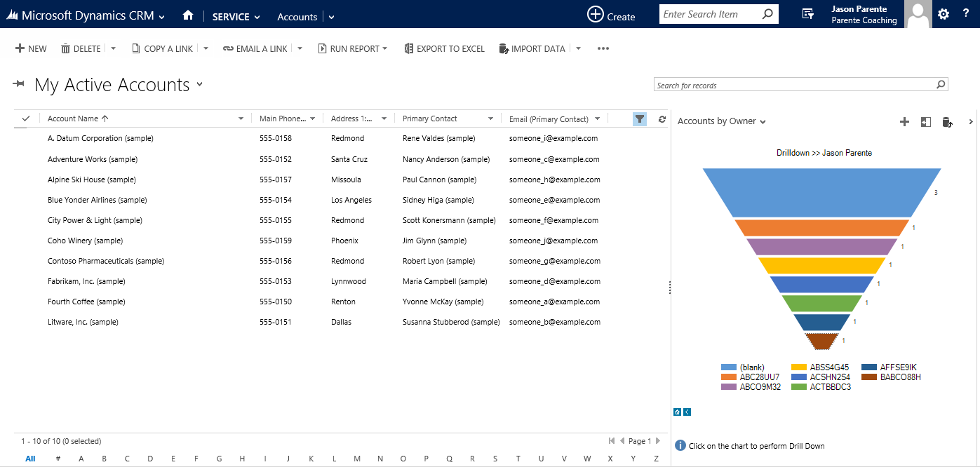Toggle select-all checkmark in grid header
The height and width of the screenshot is (467, 980).
click(26, 119)
